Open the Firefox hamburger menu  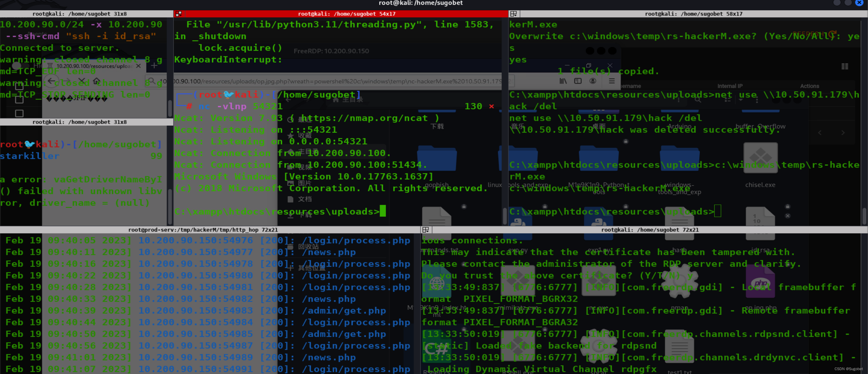612,81
